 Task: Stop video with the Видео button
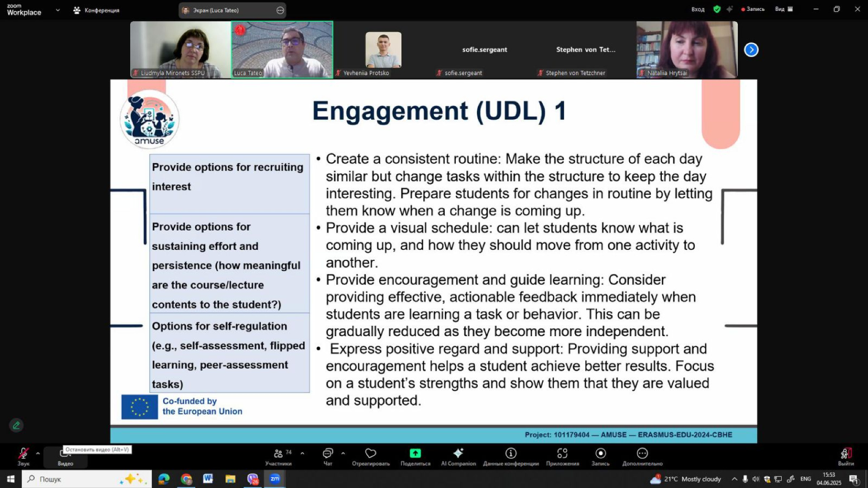[65, 456]
